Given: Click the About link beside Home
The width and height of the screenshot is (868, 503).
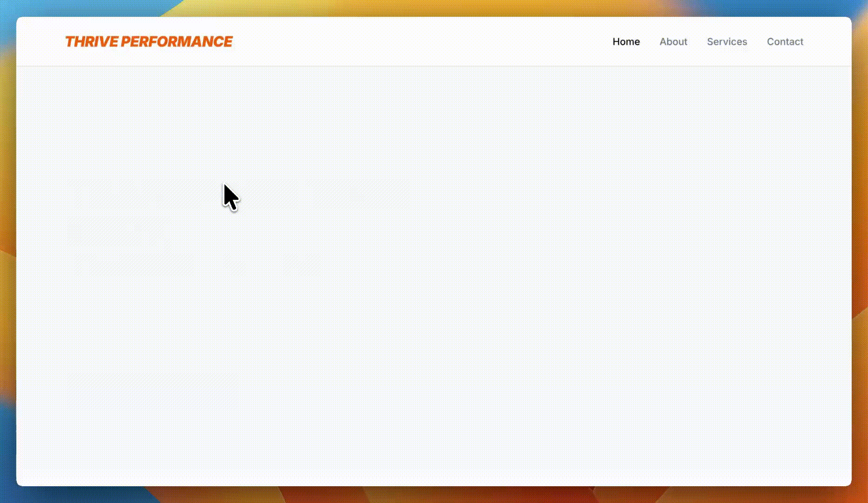Looking at the screenshot, I should coord(673,41).
